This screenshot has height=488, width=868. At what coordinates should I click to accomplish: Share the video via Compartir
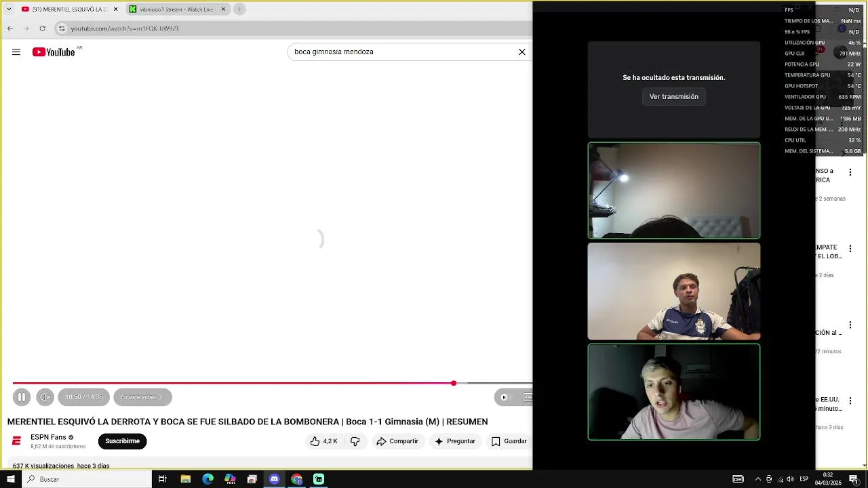[397, 441]
